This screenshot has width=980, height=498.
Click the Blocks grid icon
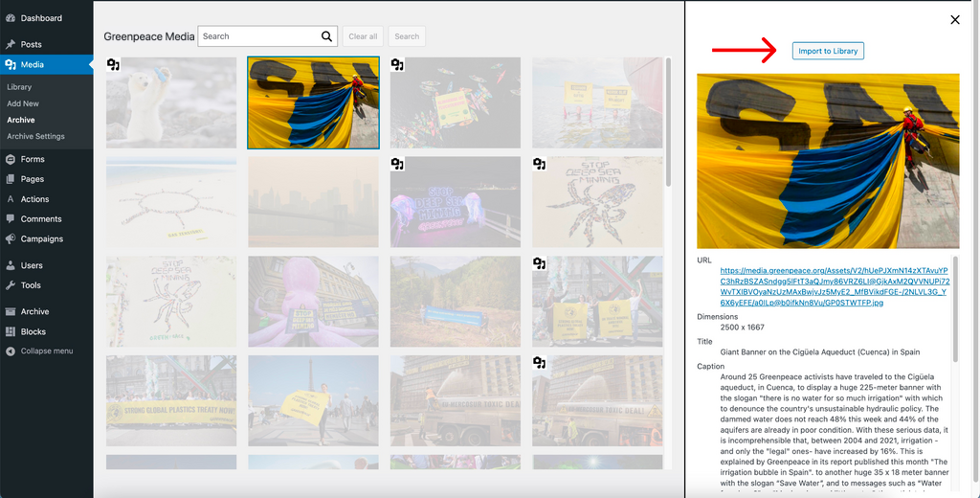point(11,331)
